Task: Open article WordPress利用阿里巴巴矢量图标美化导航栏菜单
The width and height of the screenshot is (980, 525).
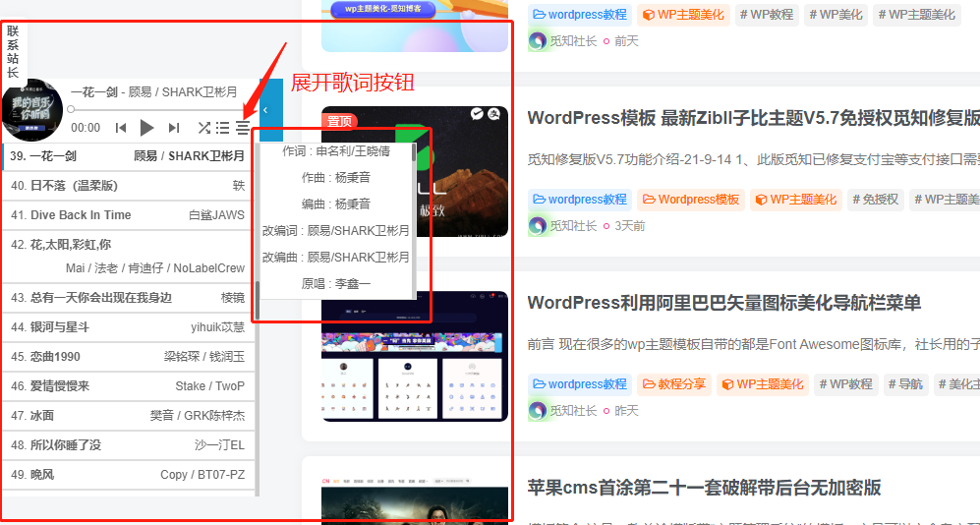Action: pyautogui.click(x=724, y=303)
